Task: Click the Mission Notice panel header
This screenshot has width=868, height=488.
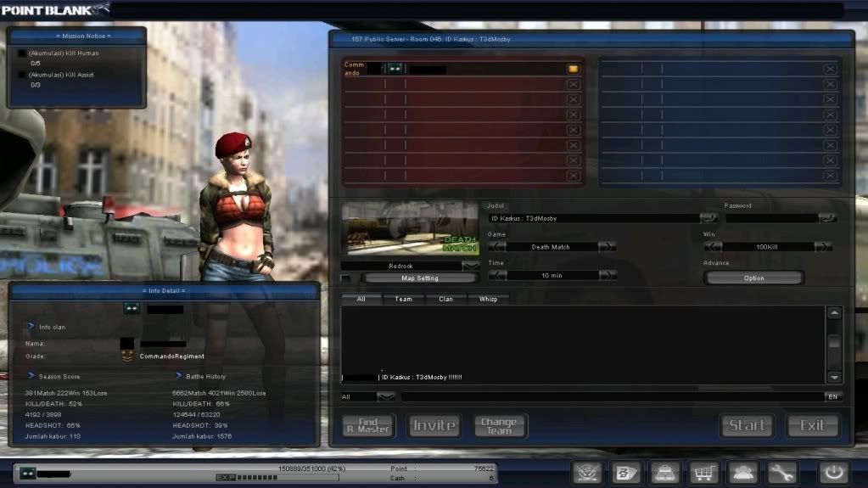Action: click(x=77, y=36)
